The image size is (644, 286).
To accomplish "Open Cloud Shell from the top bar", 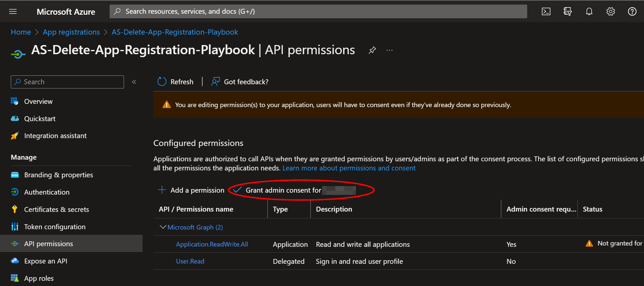I will pyautogui.click(x=546, y=11).
